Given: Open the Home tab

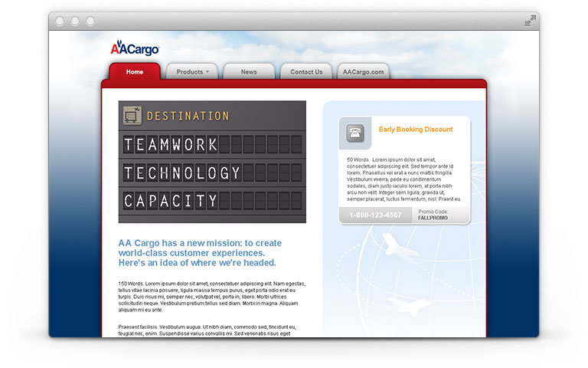Looking at the screenshot, I should 135,71.
